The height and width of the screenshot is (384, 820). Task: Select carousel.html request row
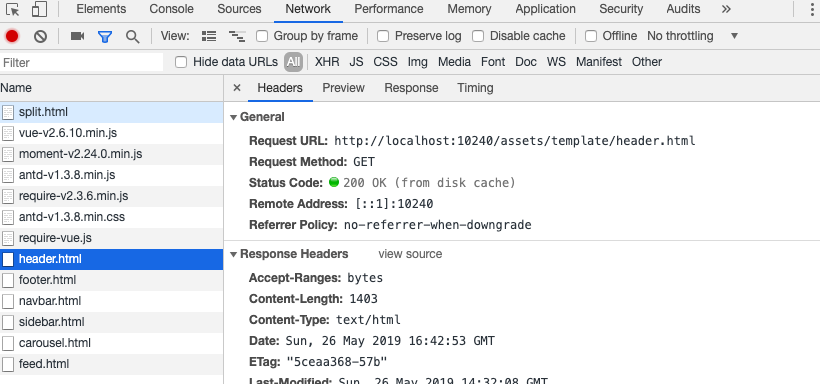tap(111, 343)
